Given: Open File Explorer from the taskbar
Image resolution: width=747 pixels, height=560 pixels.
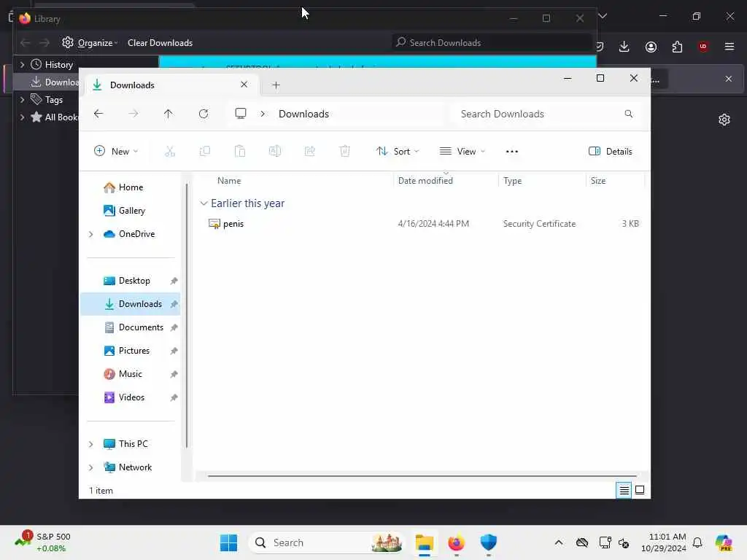Looking at the screenshot, I should (x=424, y=542).
